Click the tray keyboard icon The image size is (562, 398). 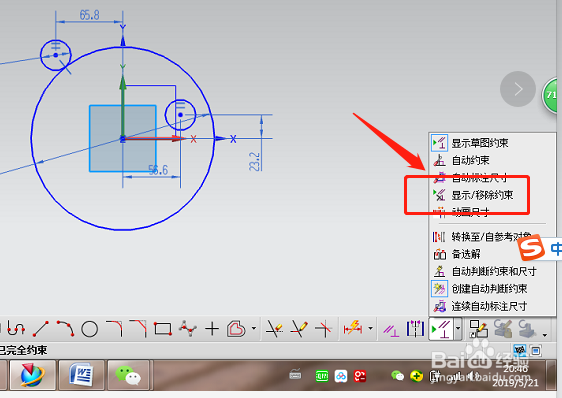[x=295, y=375]
